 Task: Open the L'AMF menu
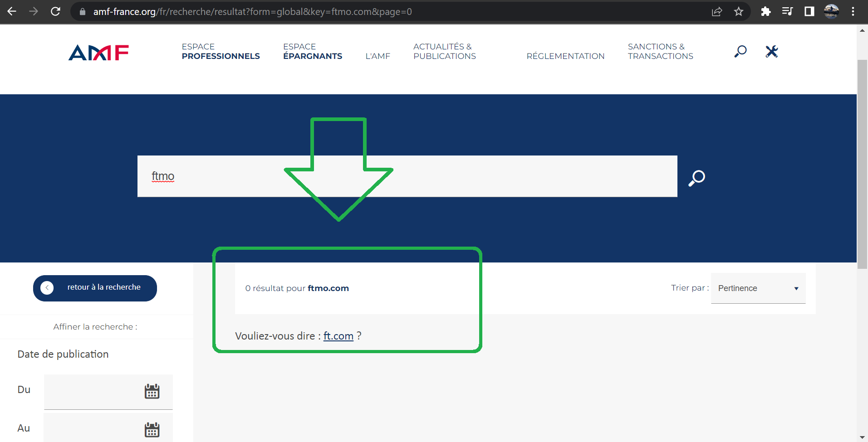(378, 56)
